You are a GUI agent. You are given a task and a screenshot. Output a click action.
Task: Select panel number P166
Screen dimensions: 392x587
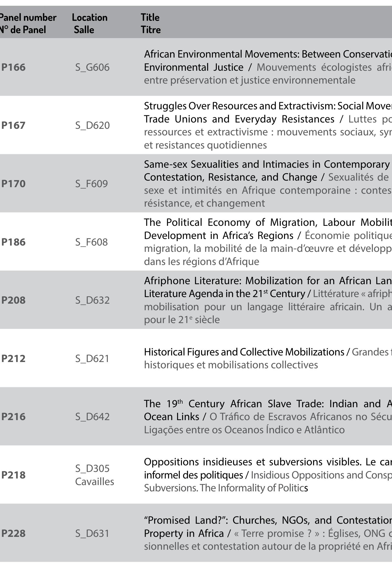pyautogui.click(x=13, y=67)
